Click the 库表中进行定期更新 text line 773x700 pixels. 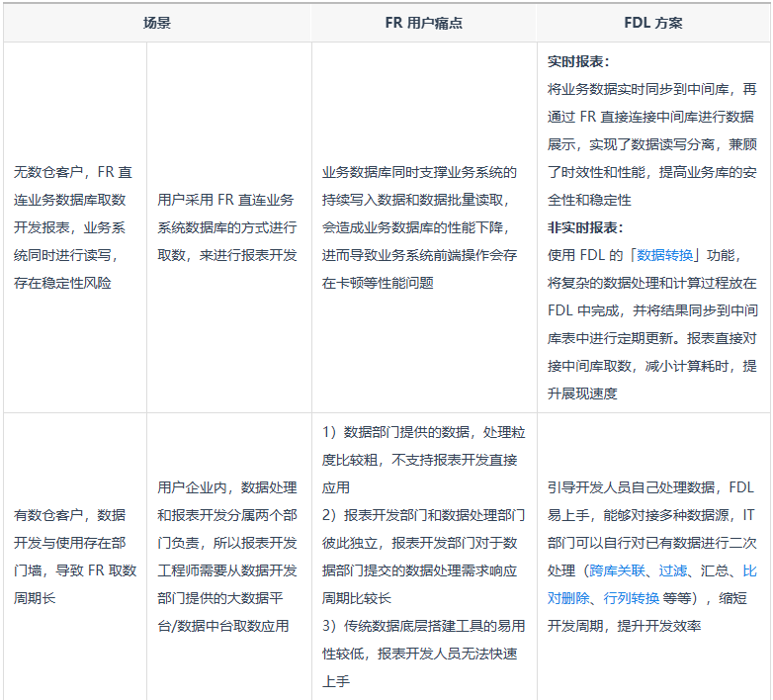[651, 338]
